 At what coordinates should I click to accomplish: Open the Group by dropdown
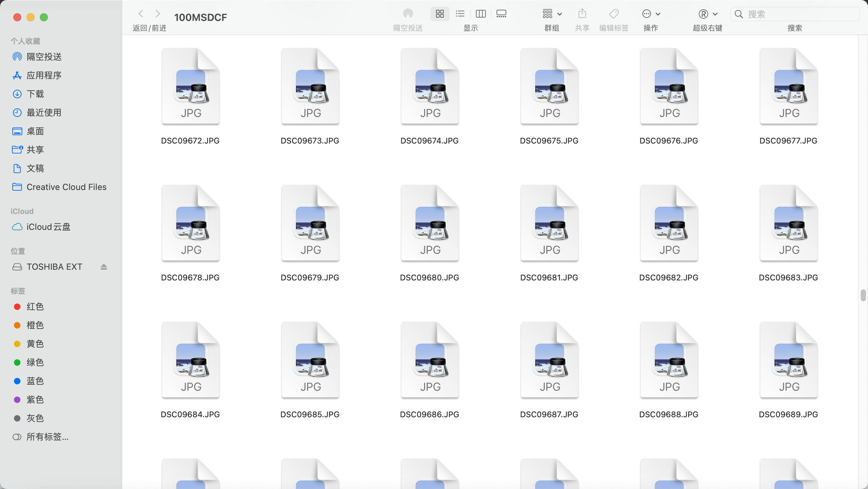[x=552, y=14]
